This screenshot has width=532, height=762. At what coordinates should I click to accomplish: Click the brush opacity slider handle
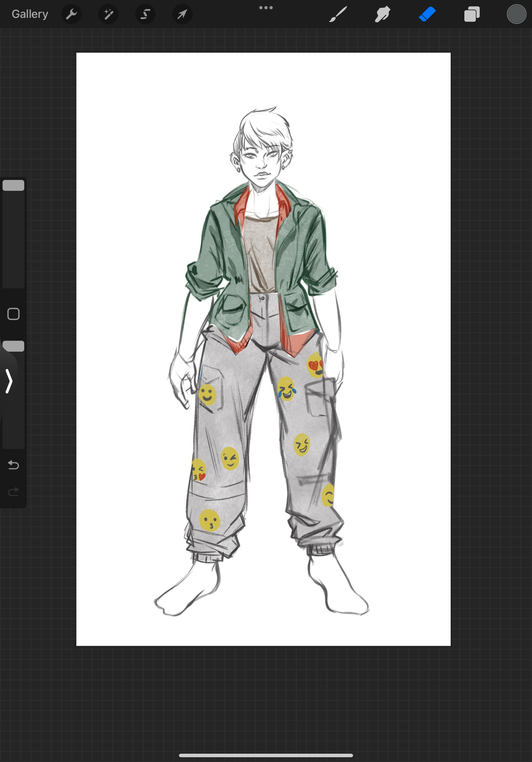13,346
